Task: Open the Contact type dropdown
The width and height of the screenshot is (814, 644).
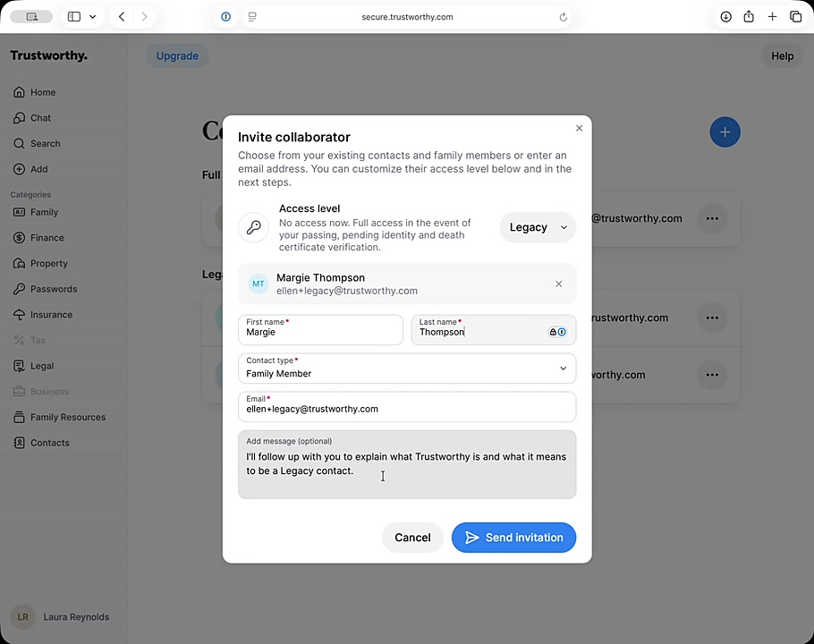Action: pyautogui.click(x=407, y=368)
